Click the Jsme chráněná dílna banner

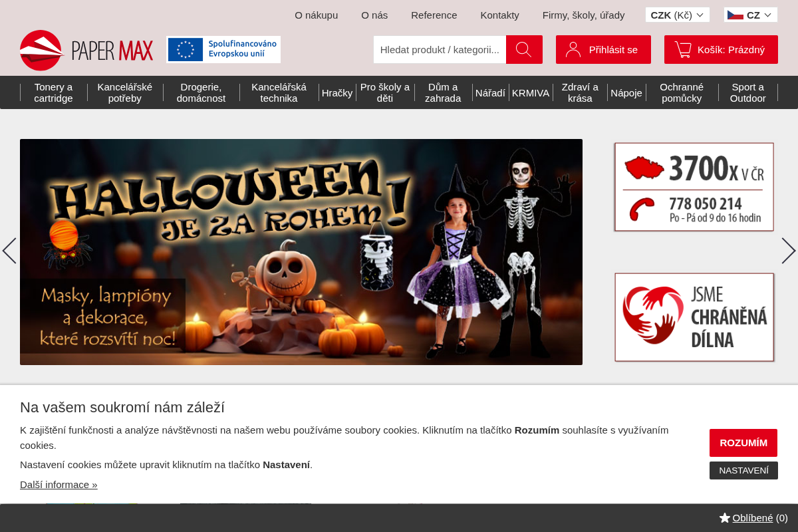(695, 317)
